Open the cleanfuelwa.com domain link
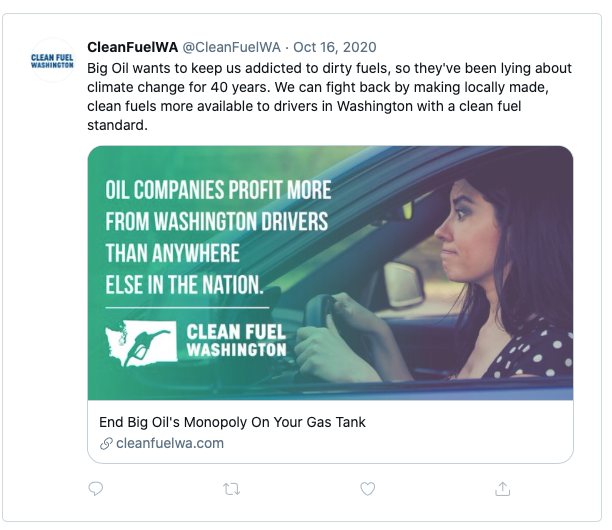The image size is (612, 530). click(170, 443)
